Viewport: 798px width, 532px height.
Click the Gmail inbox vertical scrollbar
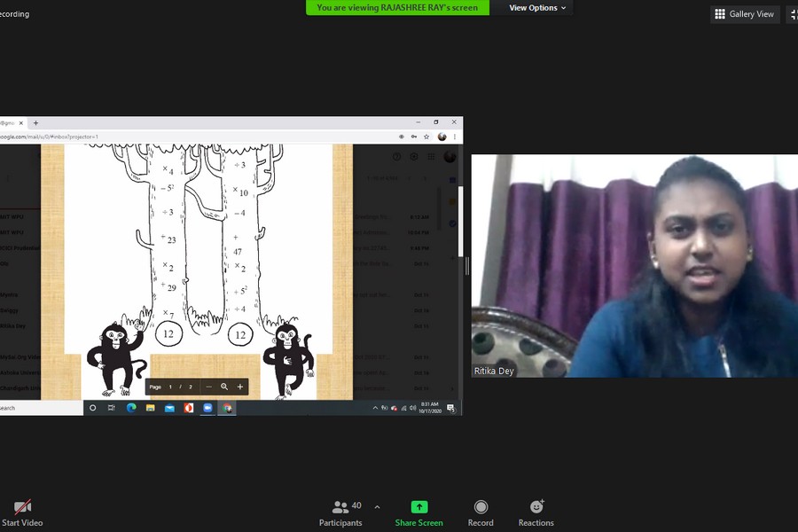[458, 222]
